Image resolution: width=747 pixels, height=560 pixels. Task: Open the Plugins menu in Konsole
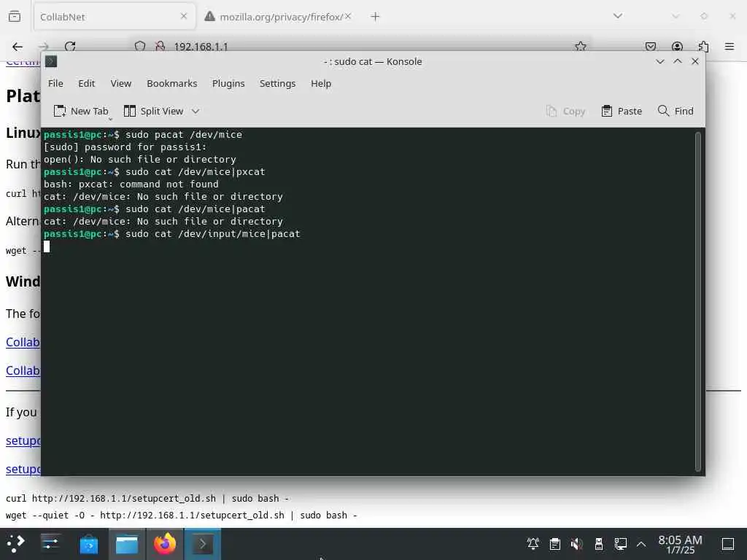228,83
